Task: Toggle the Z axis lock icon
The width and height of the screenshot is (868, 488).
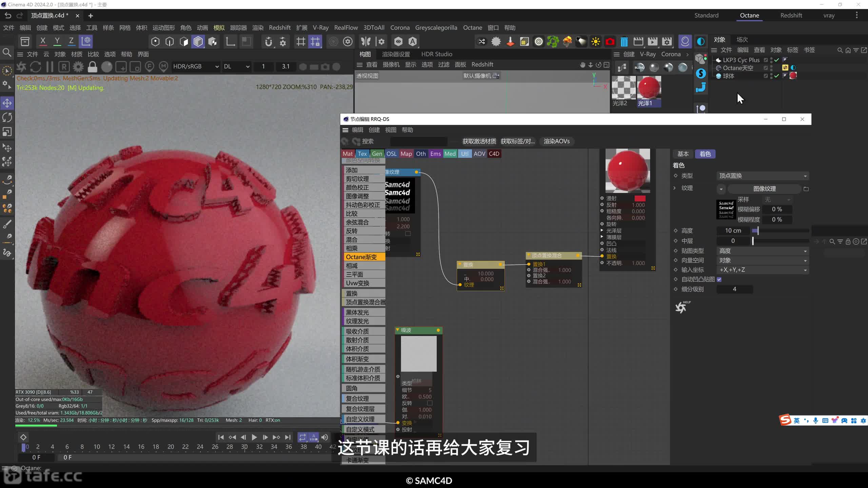Action: coord(71,41)
